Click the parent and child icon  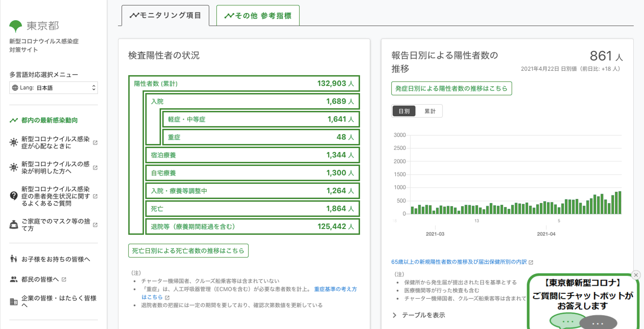click(x=14, y=259)
